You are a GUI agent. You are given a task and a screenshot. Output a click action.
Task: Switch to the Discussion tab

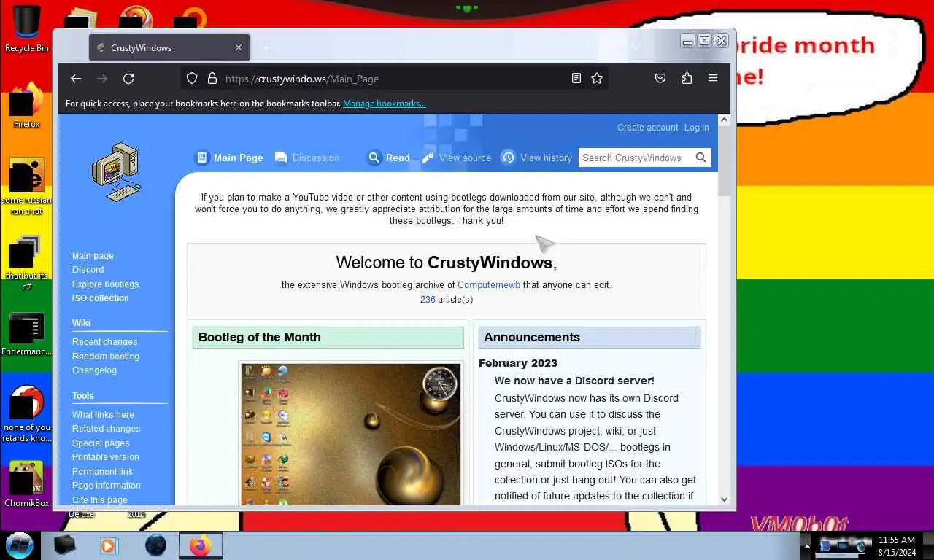pos(307,157)
